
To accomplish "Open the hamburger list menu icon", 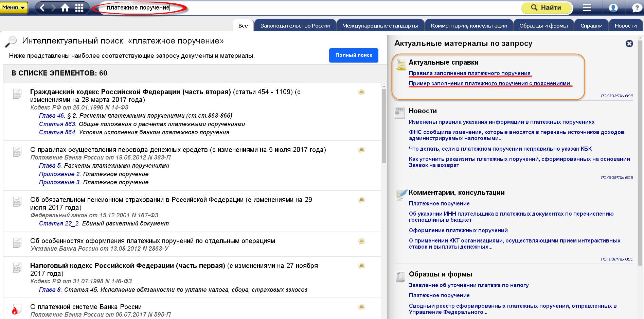I will [587, 8].
